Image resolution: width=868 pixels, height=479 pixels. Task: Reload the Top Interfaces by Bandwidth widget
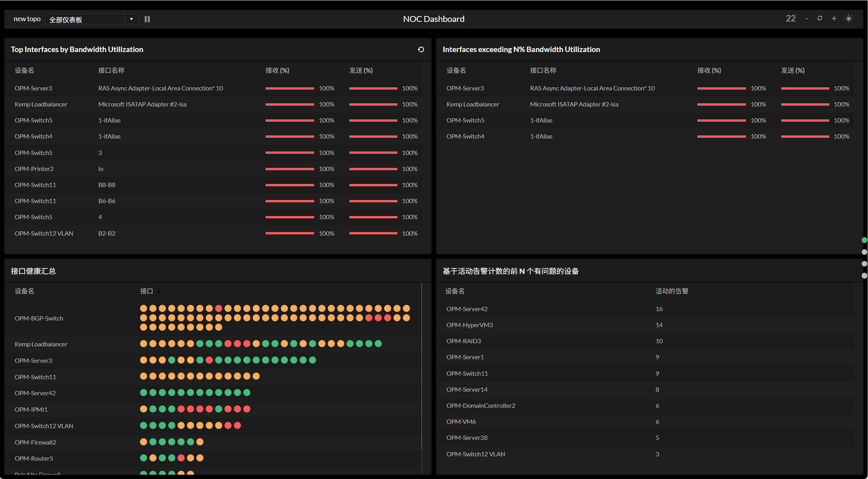tap(421, 49)
